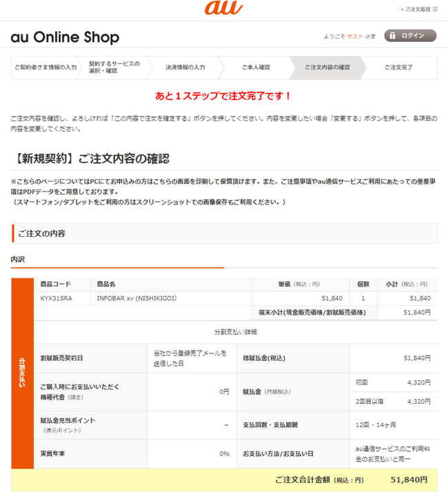Click the 個数 column header
This screenshot has height=496, width=448.
(363, 284)
